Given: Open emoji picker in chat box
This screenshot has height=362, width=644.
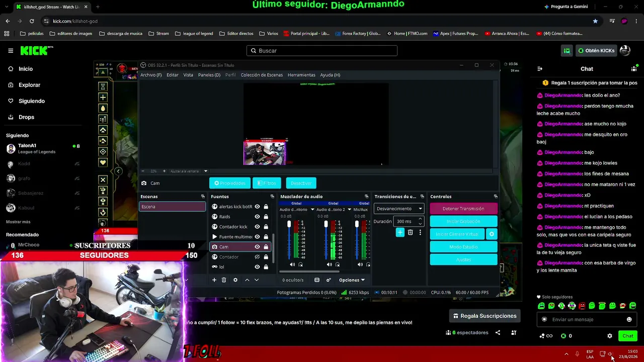Looking at the screenshot, I should point(629,319).
